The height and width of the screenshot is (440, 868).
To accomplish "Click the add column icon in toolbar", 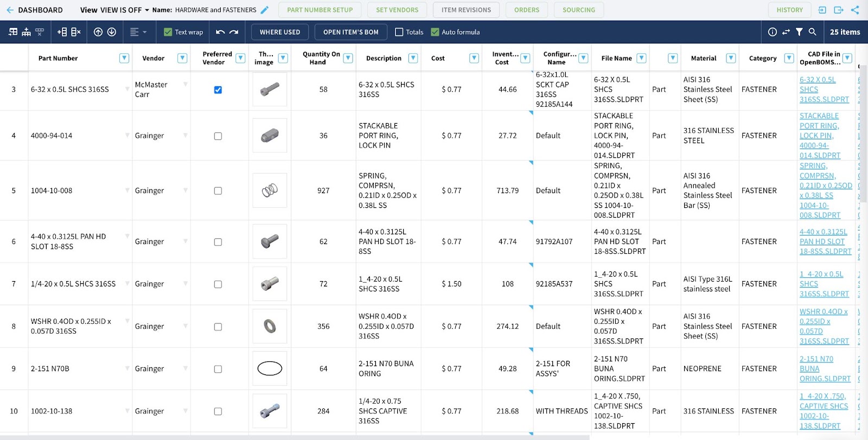I will tap(62, 32).
